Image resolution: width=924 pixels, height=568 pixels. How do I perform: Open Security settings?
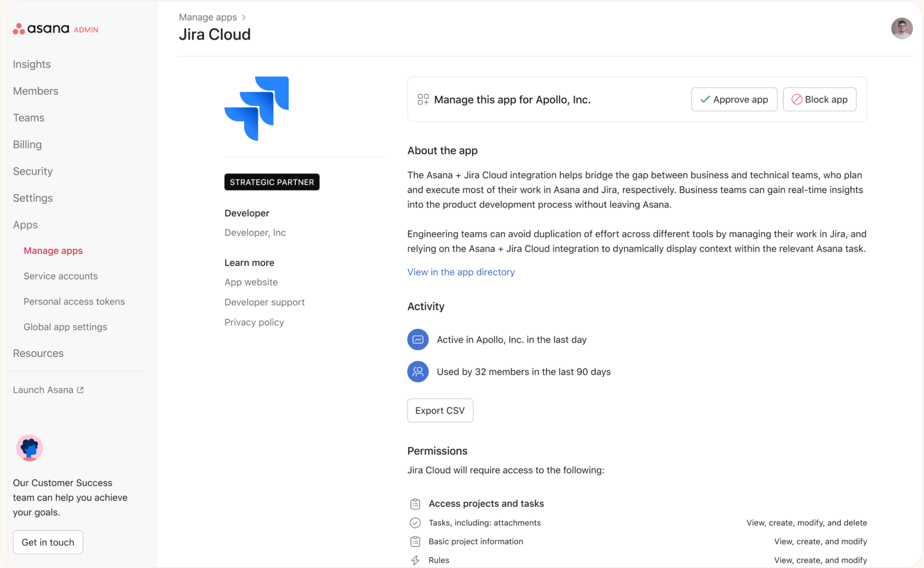(33, 171)
